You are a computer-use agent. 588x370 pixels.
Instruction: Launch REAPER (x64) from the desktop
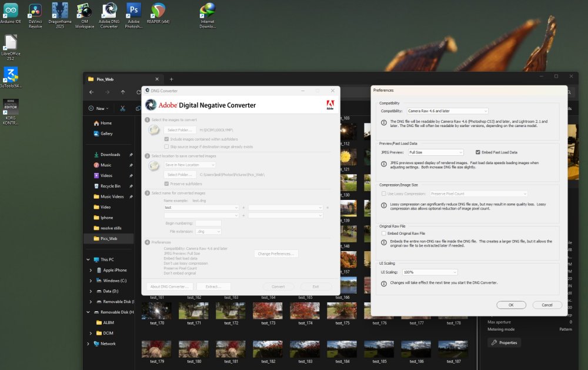point(158,11)
